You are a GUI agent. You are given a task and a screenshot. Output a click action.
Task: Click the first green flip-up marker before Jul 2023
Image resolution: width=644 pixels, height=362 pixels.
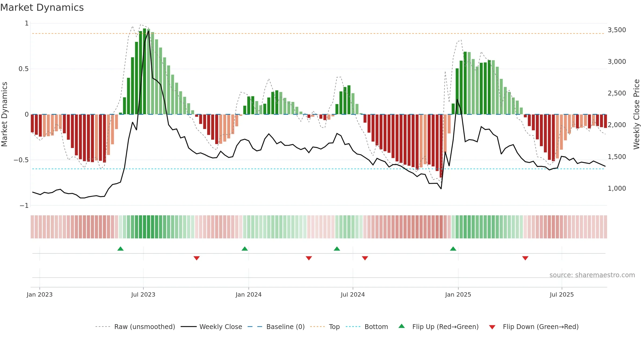tap(120, 249)
